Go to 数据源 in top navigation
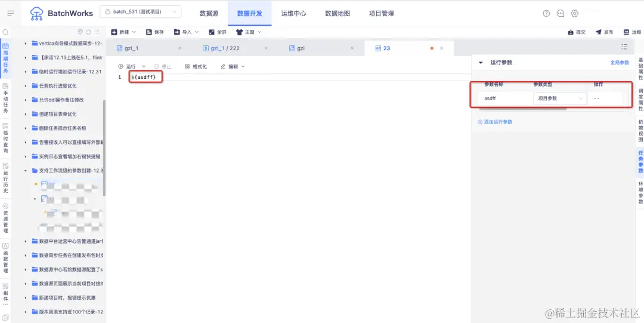This screenshot has height=323, width=644. click(209, 13)
